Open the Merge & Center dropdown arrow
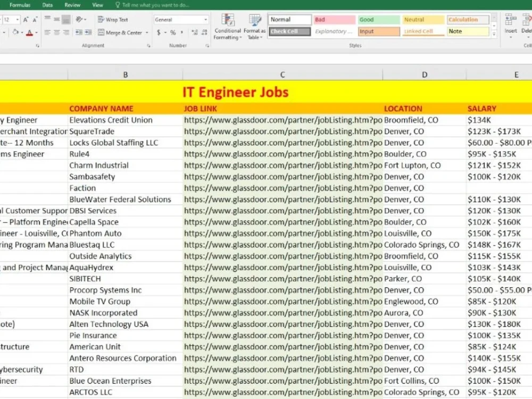This screenshot has height=399, width=532. pos(147,32)
